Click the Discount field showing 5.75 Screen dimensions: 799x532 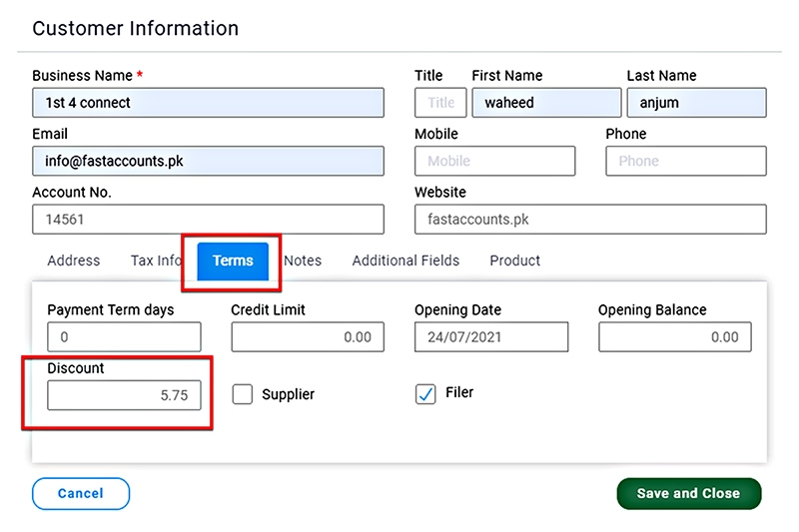124,395
